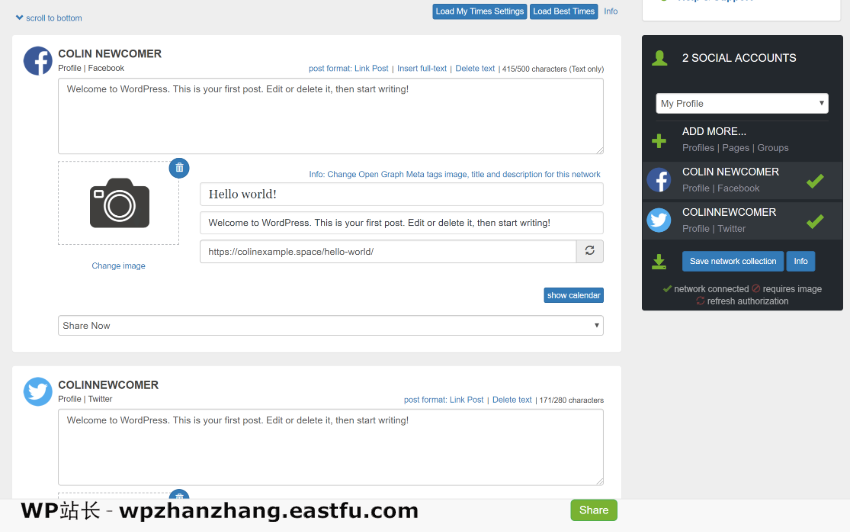Image resolution: width=850 pixels, height=532 pixels.
Task: Click Load My Times Settings button
Action: coord(480,11)
